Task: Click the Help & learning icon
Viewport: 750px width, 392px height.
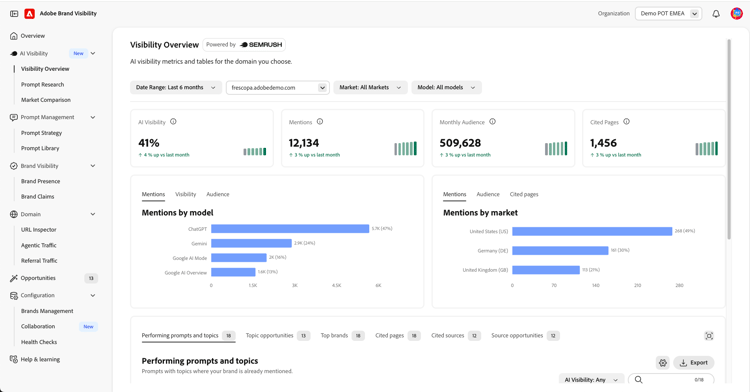Action: click(14, 359)
